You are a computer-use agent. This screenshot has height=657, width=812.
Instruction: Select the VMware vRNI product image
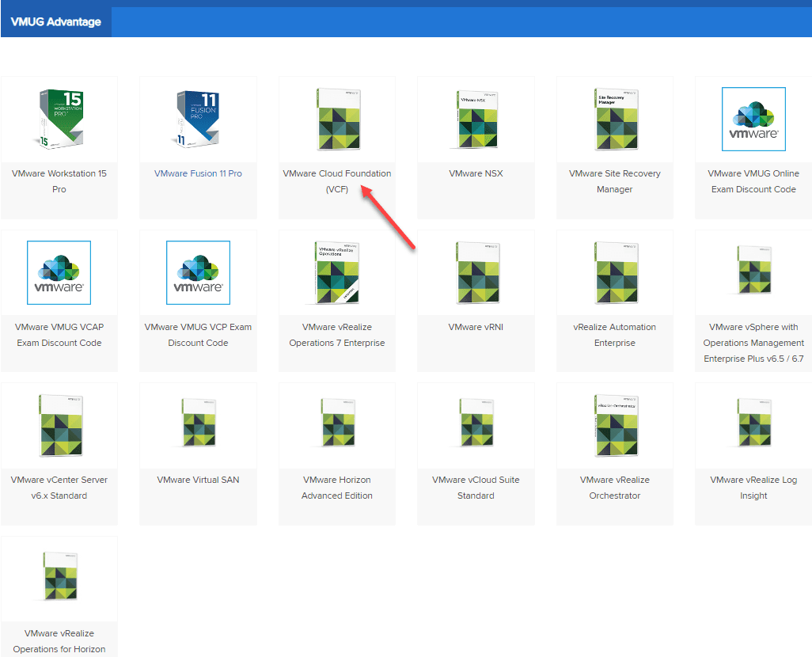pos(476,271)
